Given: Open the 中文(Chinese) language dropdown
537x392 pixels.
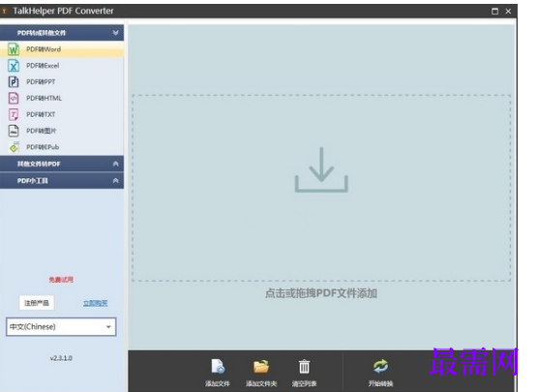Looking at the screenshot, I should click(x=61, y=327).
